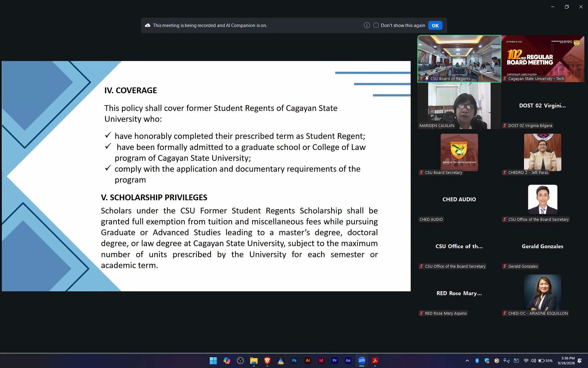Expand the hidden system tray icons
The height and width of the screenshot is (368, 588).
pyautogui.click(x=467, y=361)
